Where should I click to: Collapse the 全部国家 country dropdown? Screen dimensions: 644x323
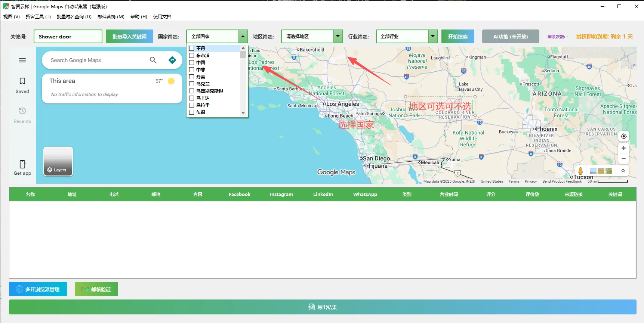point(243,37)
